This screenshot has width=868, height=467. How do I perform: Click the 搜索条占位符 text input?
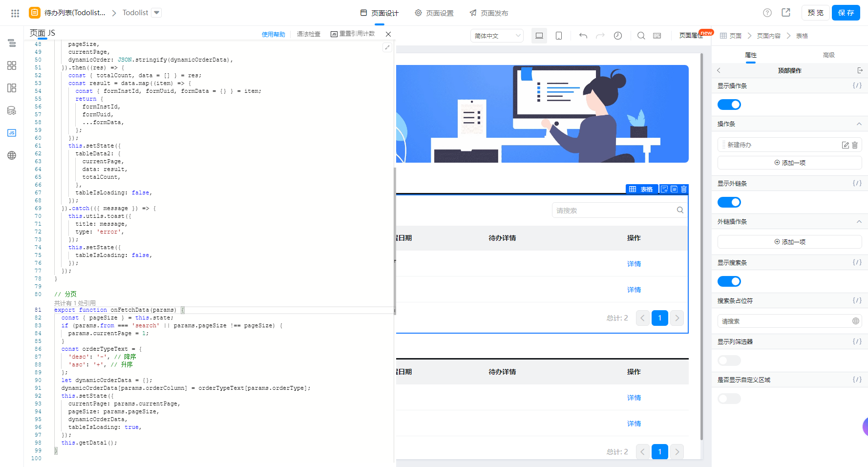click(x=790, y=321)
